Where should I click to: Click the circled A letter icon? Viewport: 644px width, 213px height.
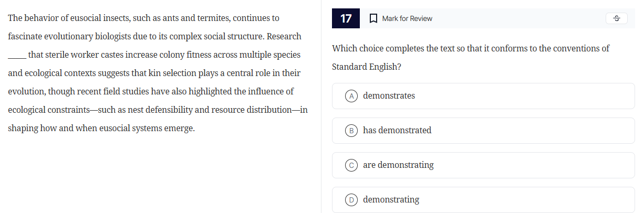[x=351, y=96]
